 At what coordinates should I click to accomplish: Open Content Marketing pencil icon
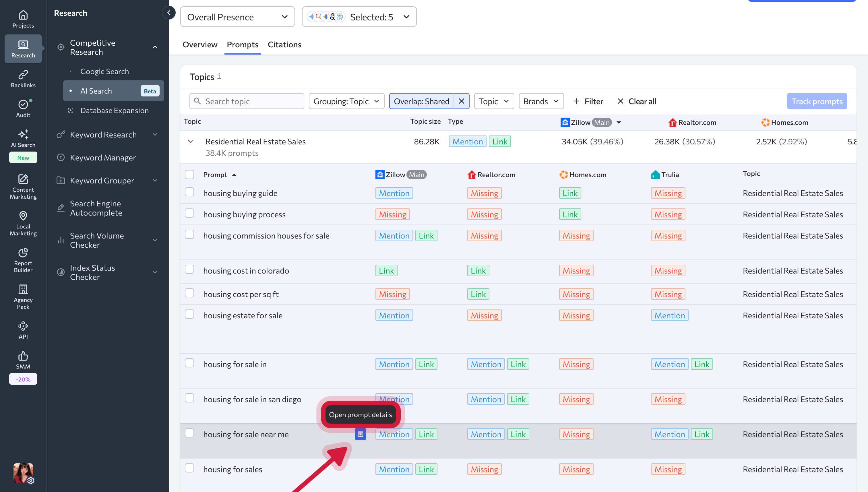pyautogui.click(x=23, y=179)
